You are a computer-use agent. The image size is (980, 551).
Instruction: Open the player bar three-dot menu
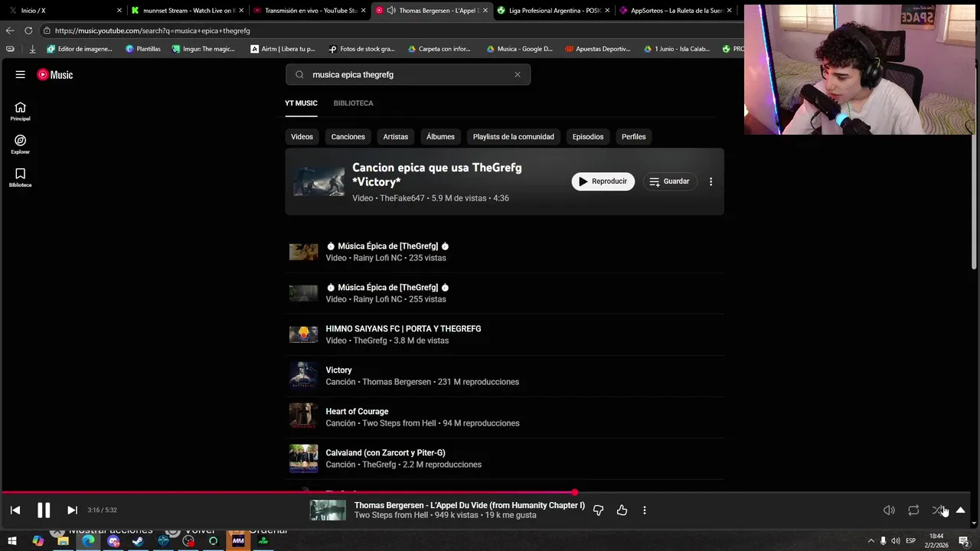645,510
